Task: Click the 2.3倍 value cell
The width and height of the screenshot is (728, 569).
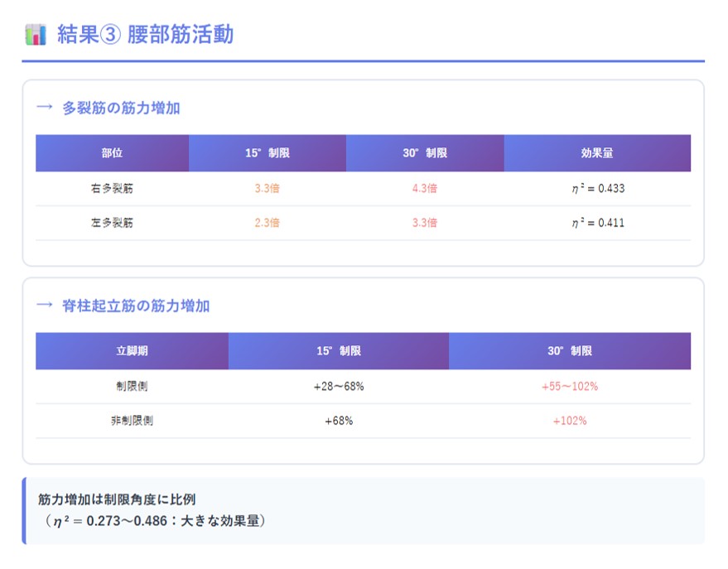Action: (267, 223)
